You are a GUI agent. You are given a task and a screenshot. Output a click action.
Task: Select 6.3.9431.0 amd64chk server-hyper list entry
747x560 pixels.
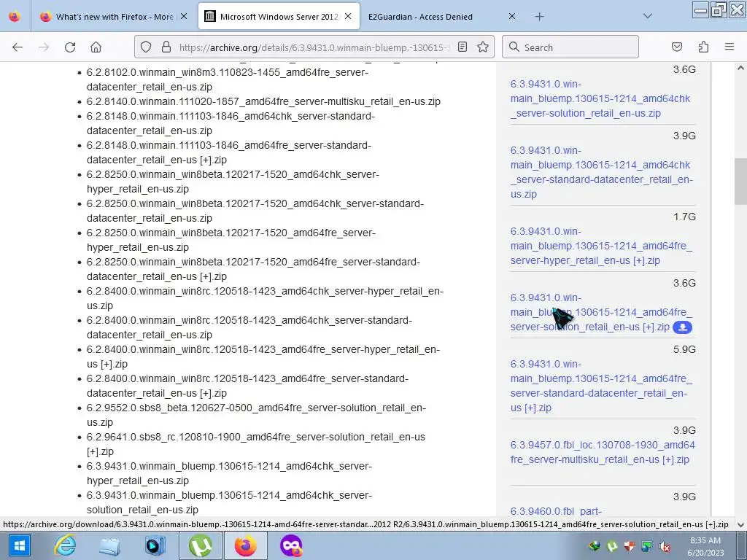(229, 473)
